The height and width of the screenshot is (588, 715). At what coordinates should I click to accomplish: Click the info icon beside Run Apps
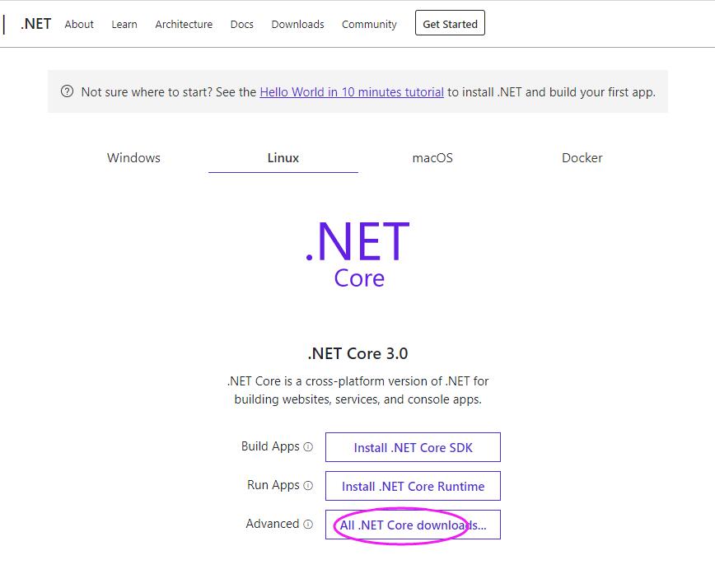(308, 486)
